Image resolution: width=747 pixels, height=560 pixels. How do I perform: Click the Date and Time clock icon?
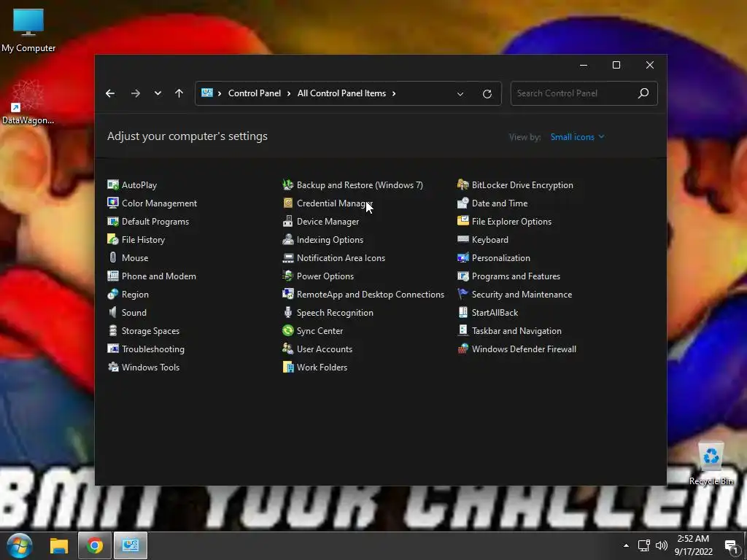tap(462, 203)
